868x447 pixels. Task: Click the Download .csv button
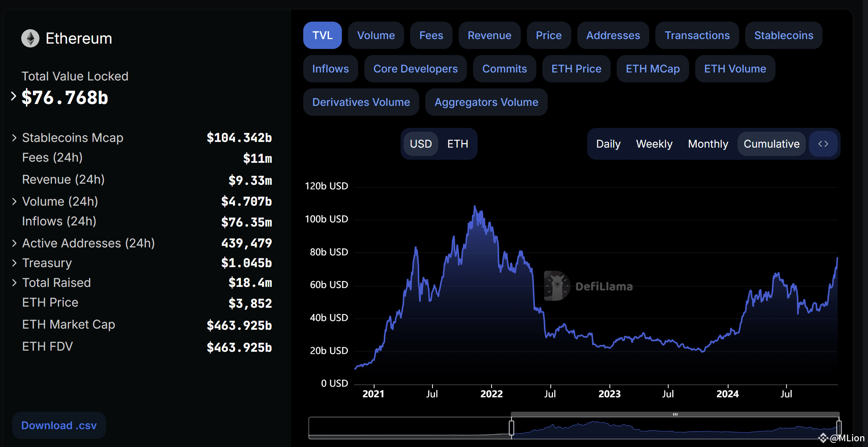click(59, 425)
